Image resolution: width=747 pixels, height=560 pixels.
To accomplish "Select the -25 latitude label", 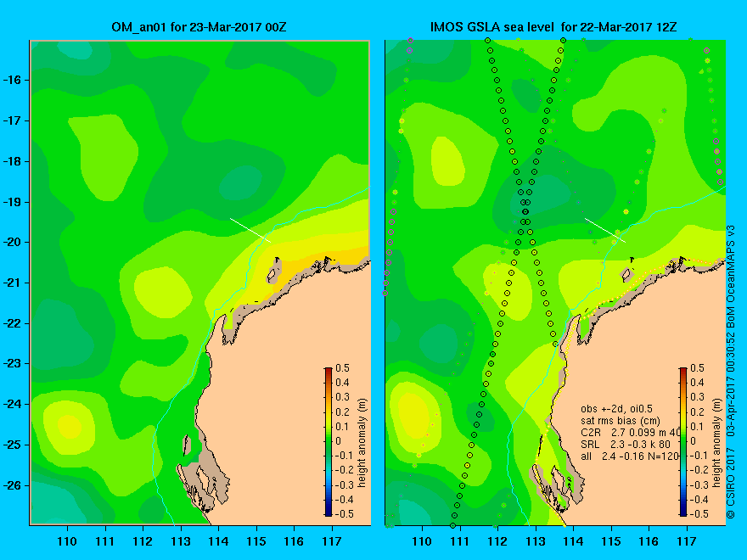I will tap(11, 445).
